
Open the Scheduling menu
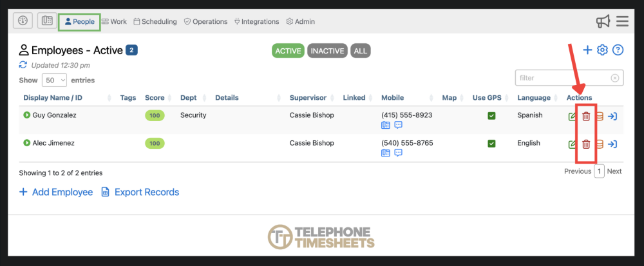[x=155, y=21]
